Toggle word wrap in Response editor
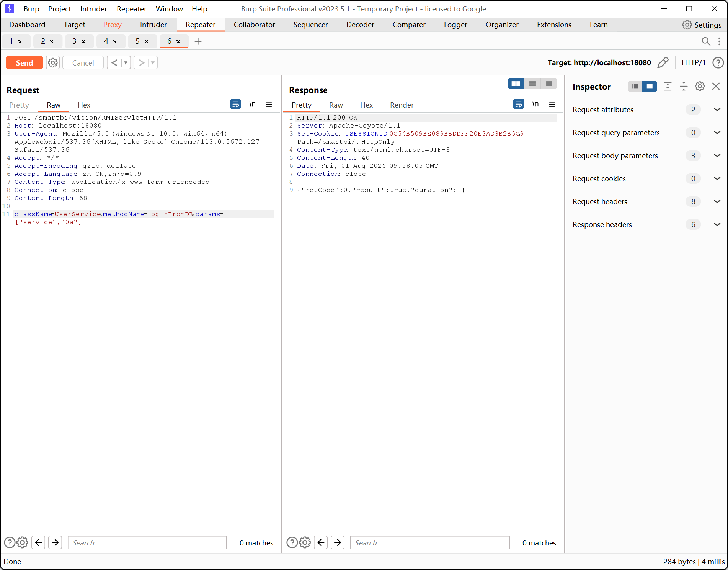 (x=519, y=104)
